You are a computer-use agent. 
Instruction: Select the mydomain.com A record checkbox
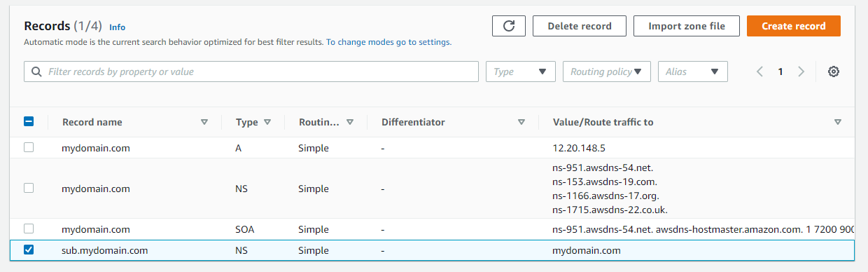tap(29, 148)
